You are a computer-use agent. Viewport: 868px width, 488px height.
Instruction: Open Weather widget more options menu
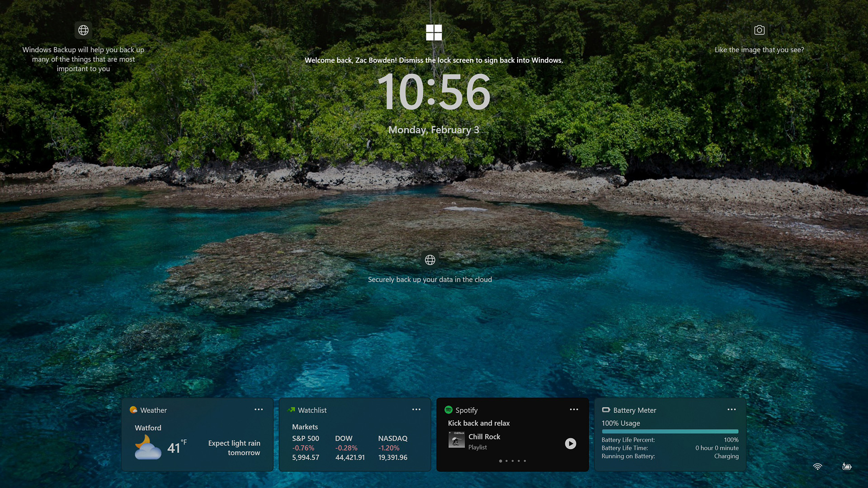259,409
